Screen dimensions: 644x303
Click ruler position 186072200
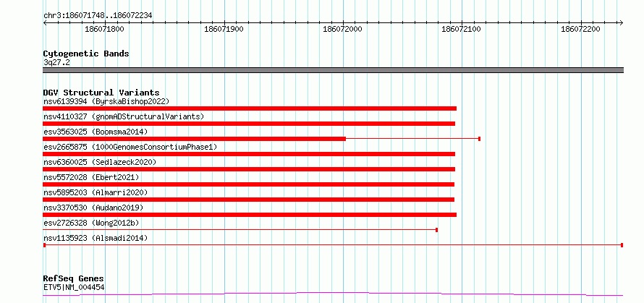(580, 29)
